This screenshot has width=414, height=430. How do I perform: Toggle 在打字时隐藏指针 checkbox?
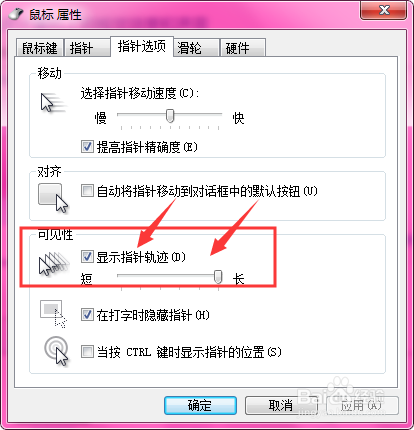(x=87, y=315)
